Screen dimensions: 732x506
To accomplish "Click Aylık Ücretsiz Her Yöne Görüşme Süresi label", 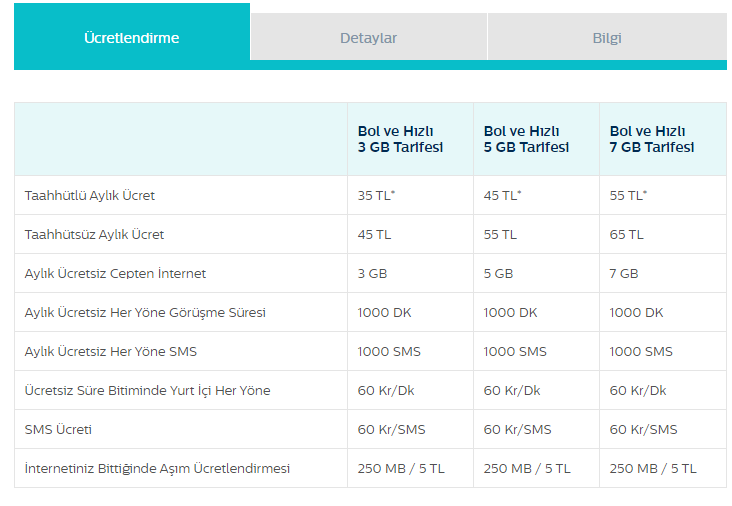I will click(145, 312).
